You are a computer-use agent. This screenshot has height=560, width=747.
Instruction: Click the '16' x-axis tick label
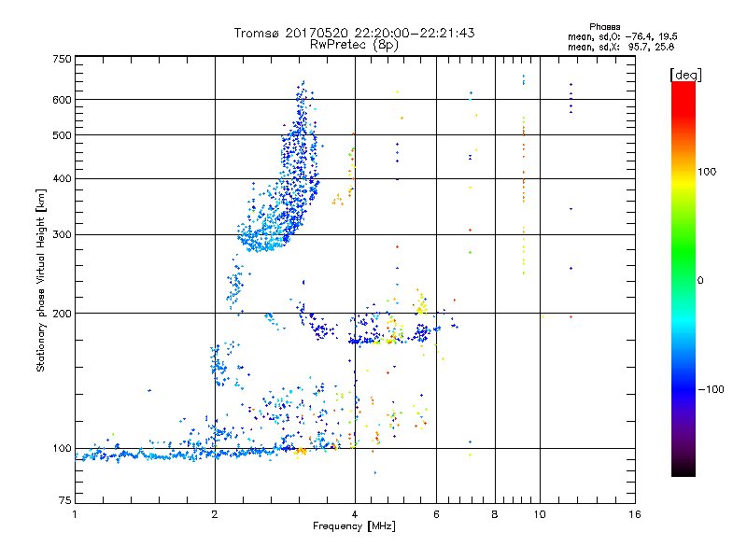[x=635, y=514]
